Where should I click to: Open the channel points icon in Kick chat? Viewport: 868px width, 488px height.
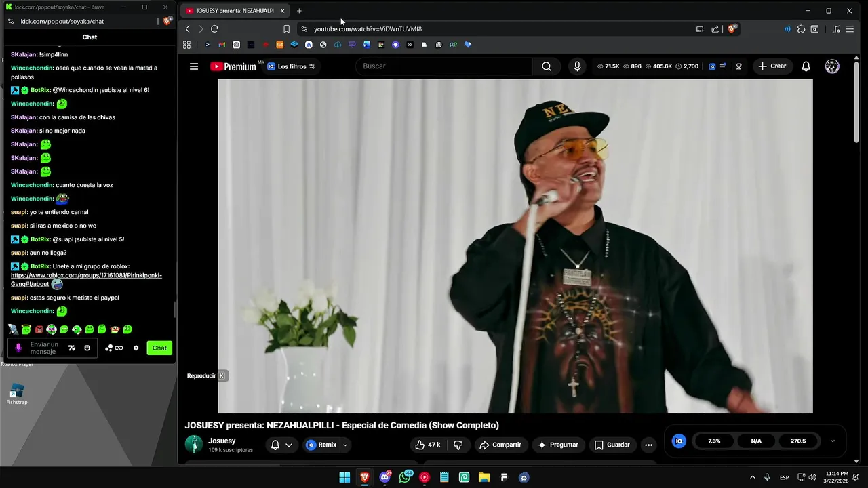tap(114, 348)
